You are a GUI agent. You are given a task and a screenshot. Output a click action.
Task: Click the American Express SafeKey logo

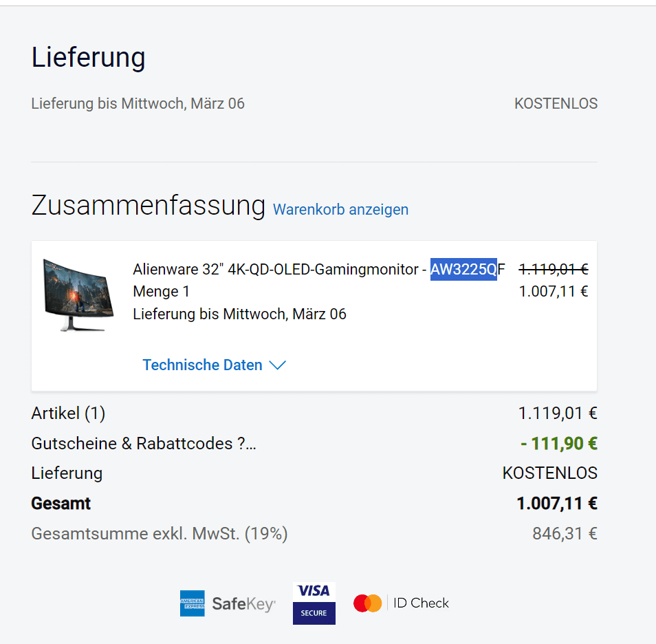(x=228, y=603)
